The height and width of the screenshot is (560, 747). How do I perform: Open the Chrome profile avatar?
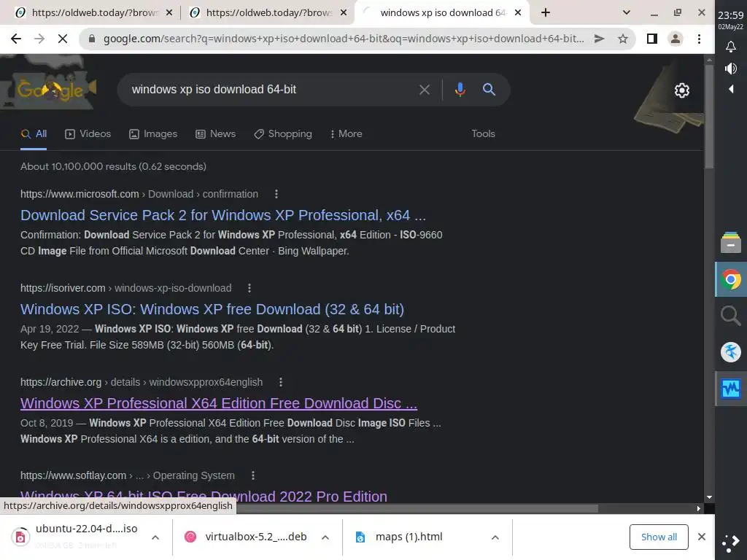[676, 39]
